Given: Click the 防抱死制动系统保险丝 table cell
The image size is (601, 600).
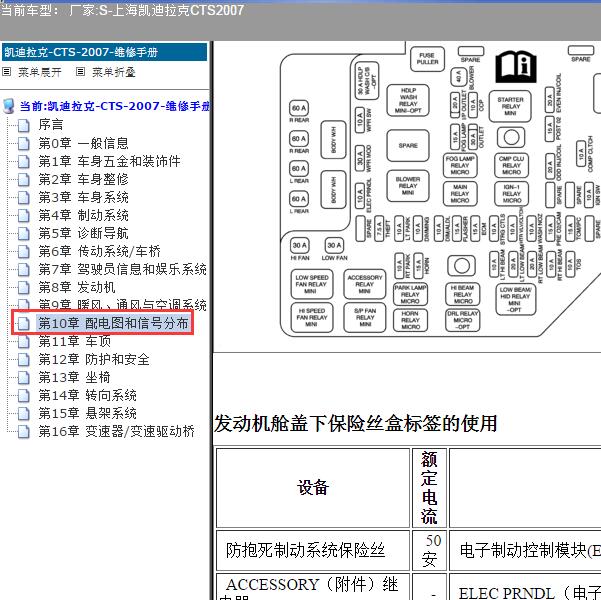Looking at the screenshot, I should click(x=313, y=550).
